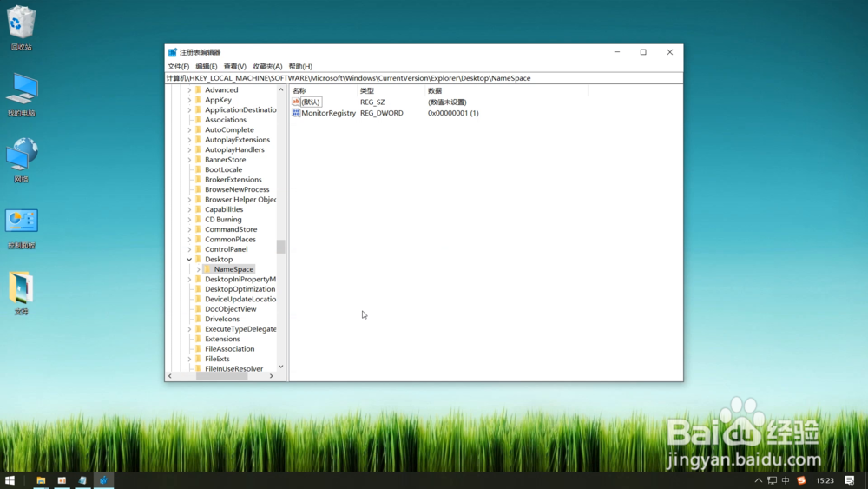The width and height of the screenshot is (868, 489).
Task: Open the File menu
Action: [178, 67]
